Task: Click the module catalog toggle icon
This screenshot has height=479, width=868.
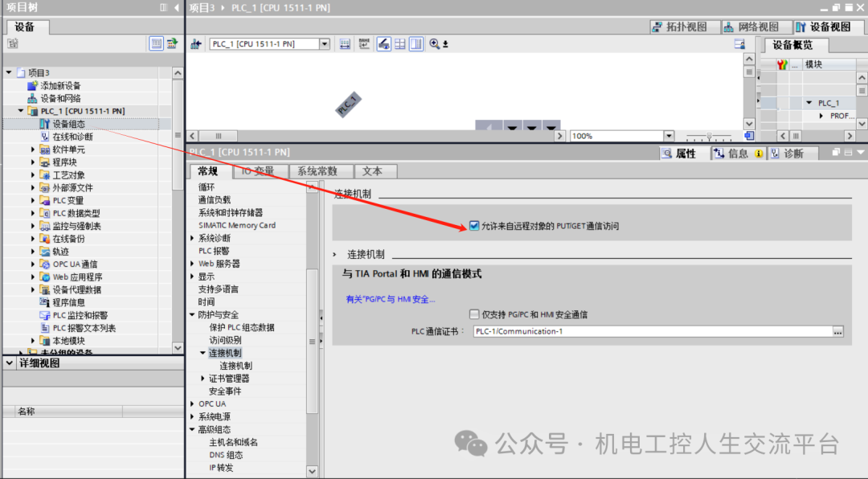Action: pyautogui.click(x=345, y=43)
